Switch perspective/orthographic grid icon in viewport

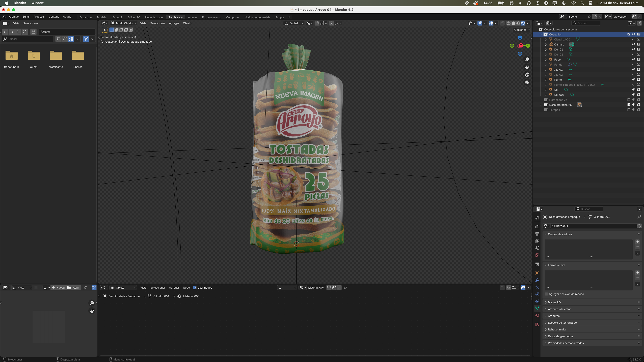(527, 82)
